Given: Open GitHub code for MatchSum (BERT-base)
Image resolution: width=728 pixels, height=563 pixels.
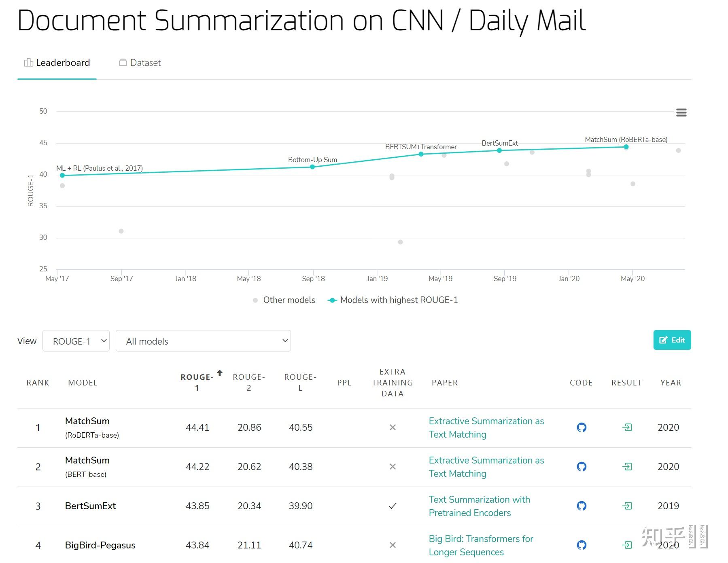Looking at the screenshot, I should tap(582, 466).
